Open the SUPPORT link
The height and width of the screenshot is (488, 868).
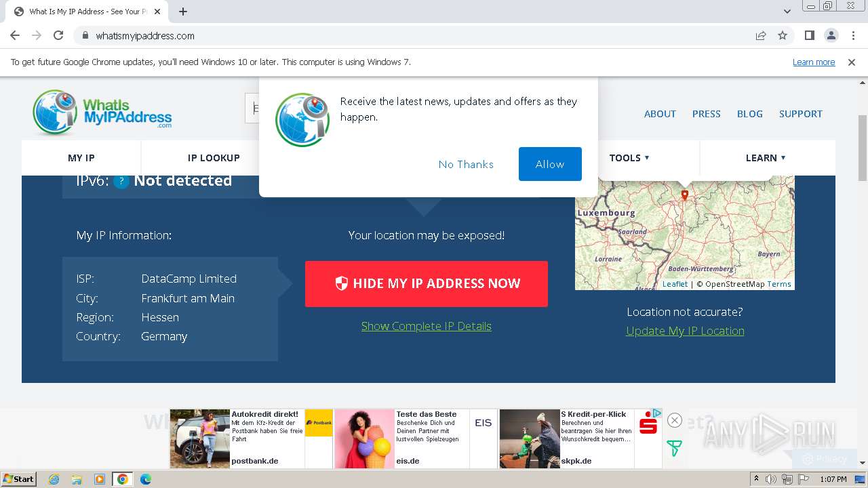point(801,114)
